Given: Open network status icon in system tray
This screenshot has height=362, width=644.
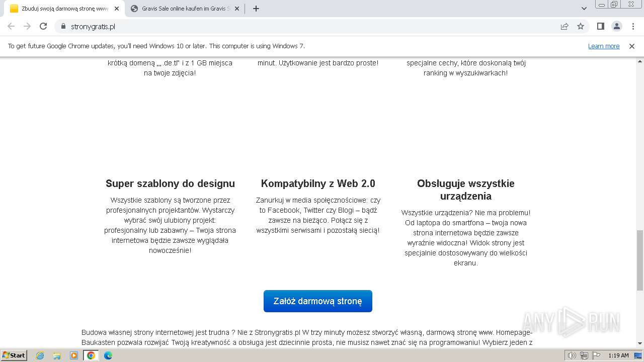Looking at the screenshot, I should [584, 355].
